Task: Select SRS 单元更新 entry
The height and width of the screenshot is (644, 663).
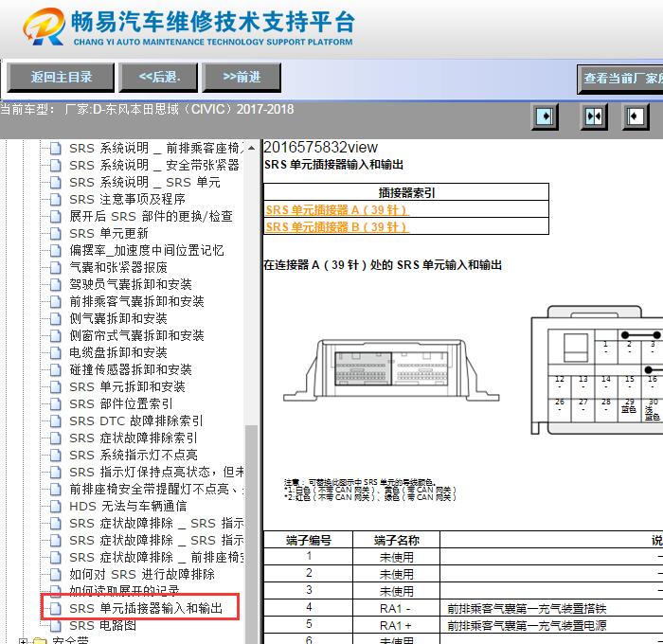Action: [x=109, y=233]
